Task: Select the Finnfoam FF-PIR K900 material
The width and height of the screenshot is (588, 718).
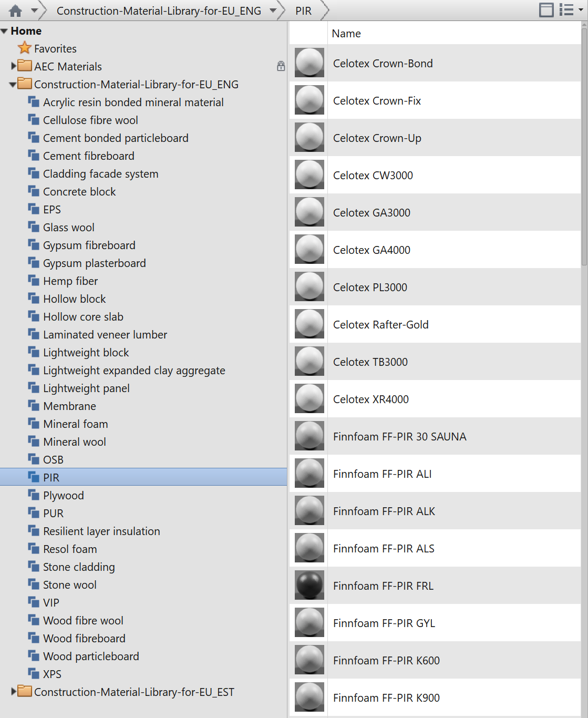Action: 435,698
